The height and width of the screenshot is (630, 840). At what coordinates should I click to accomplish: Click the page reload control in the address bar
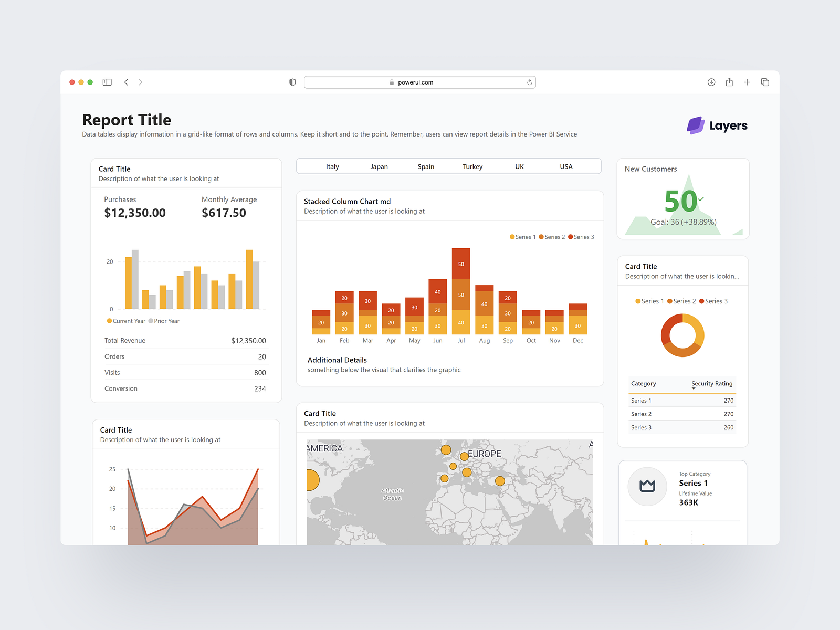tap(529, 82)
